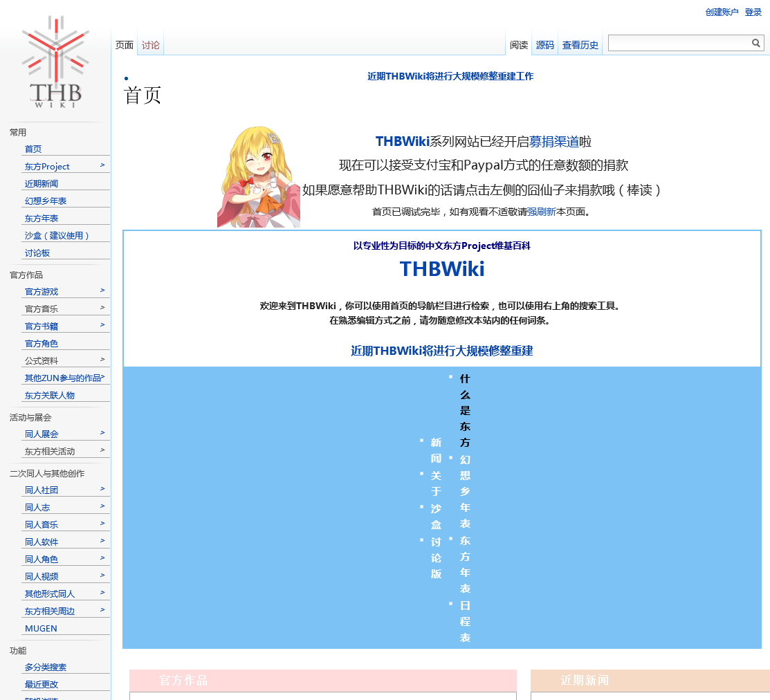Screen dimensions: 770x700
Task: Open 沙盒（建议使用） sidebar link
Action: pos(57,235)
